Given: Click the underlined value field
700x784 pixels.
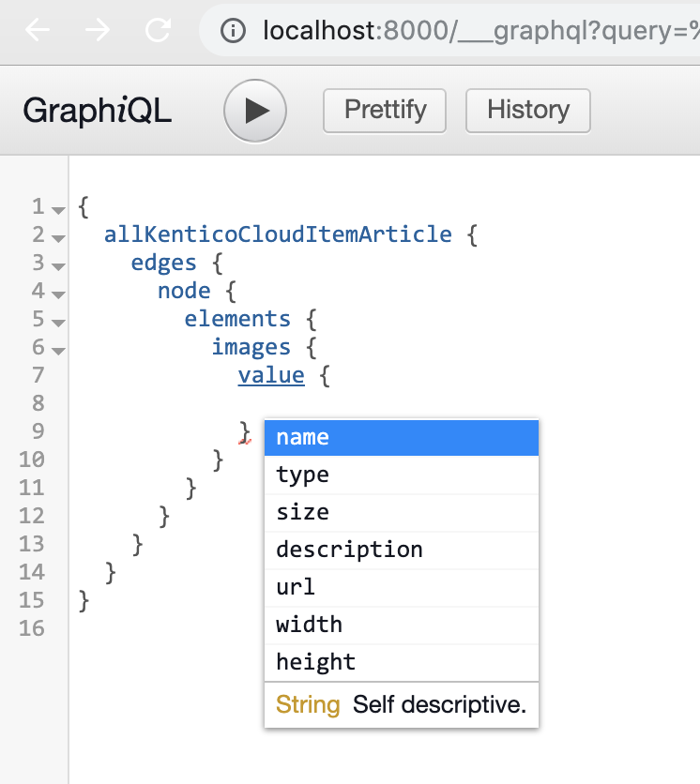Looking at the screenshot, I should [x=271, y=375].
